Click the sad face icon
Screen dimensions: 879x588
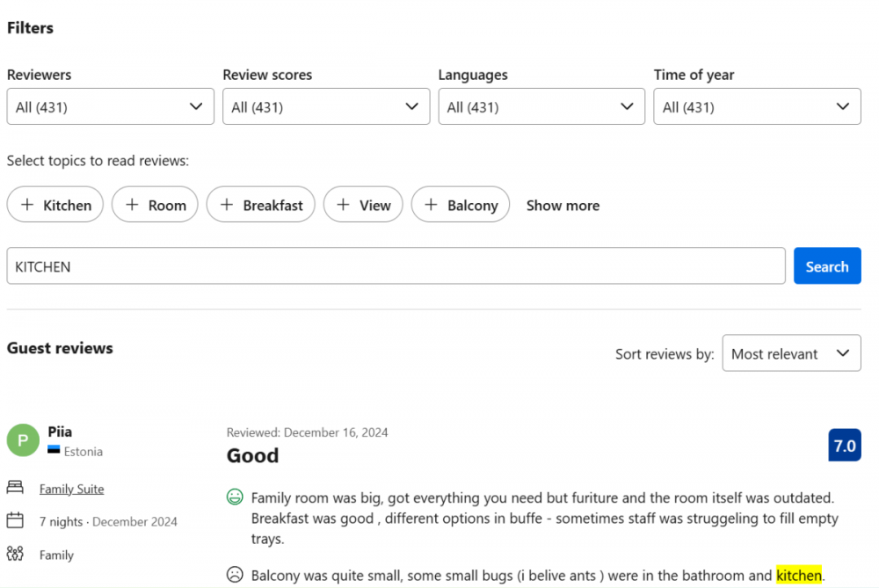[x=235, y=575]
